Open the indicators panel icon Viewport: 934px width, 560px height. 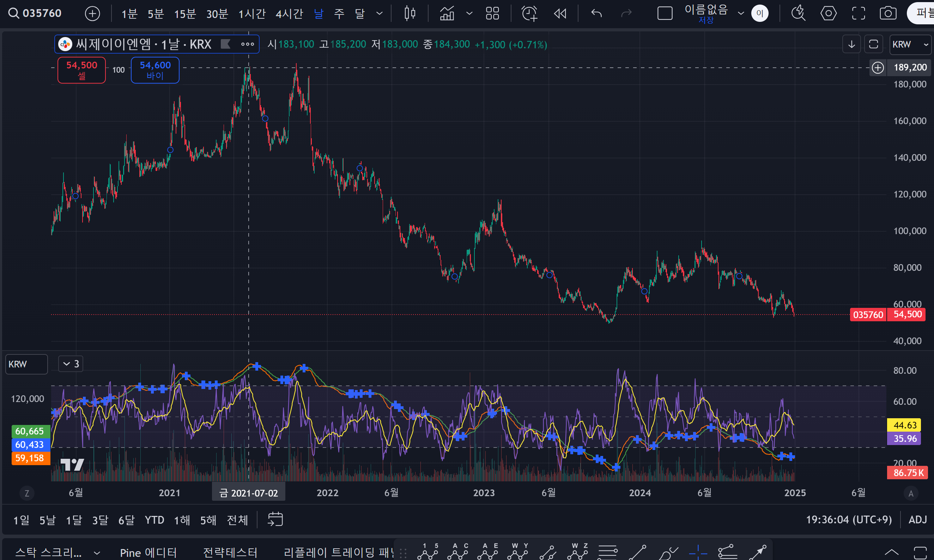point(447,14)
